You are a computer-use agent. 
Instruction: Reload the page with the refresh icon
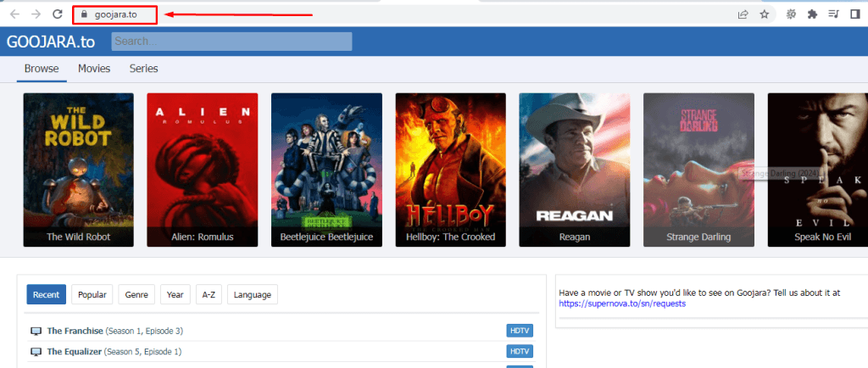click(x=57, y=14)
